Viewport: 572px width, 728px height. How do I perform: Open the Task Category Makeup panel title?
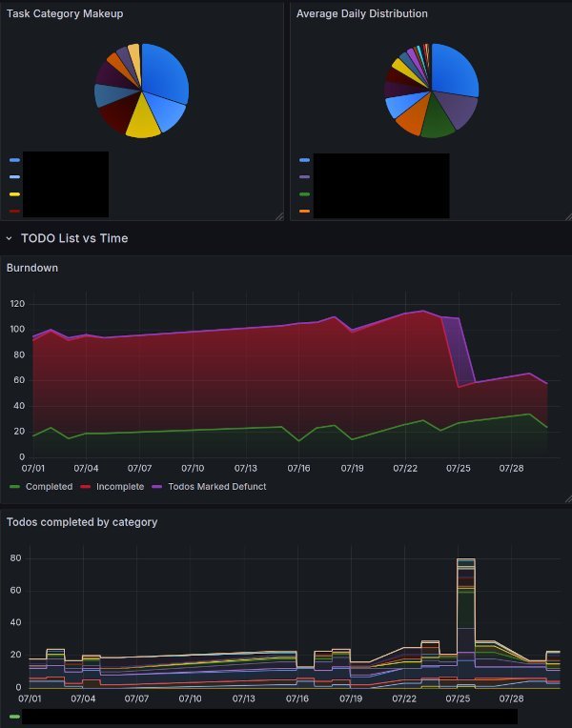[x=65, y=14]
